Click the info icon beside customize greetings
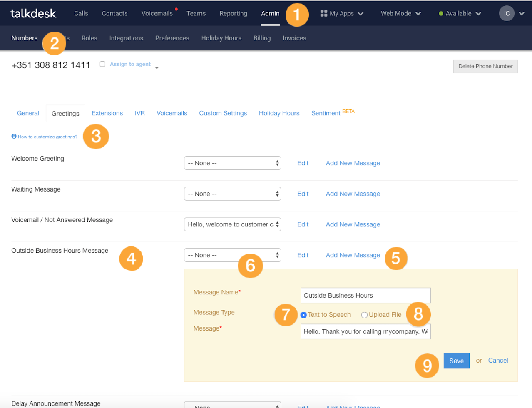Viewport: 532px width, 408px height. [x=14, y=136]
